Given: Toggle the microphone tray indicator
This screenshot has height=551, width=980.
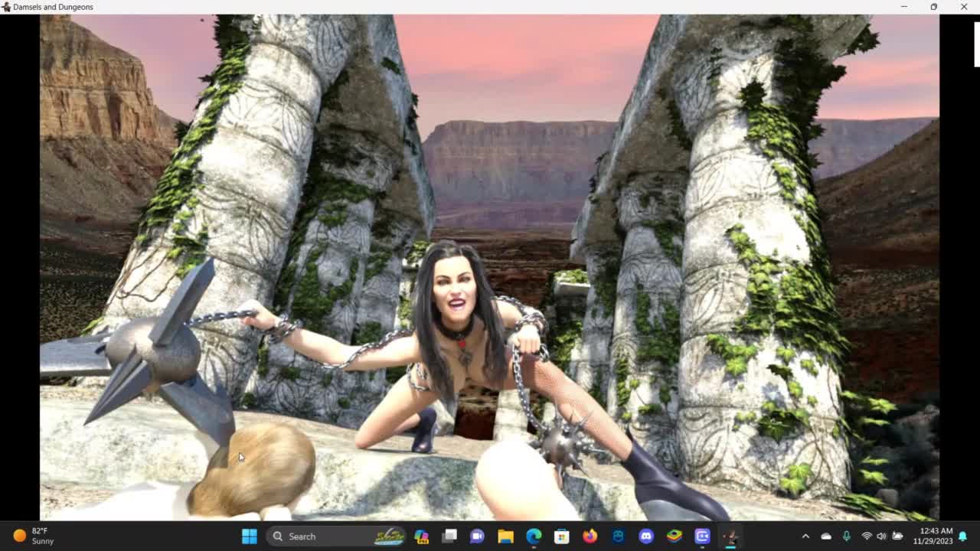Looking at the screenshot, I should pyautogui.click(x=846, y=536).
